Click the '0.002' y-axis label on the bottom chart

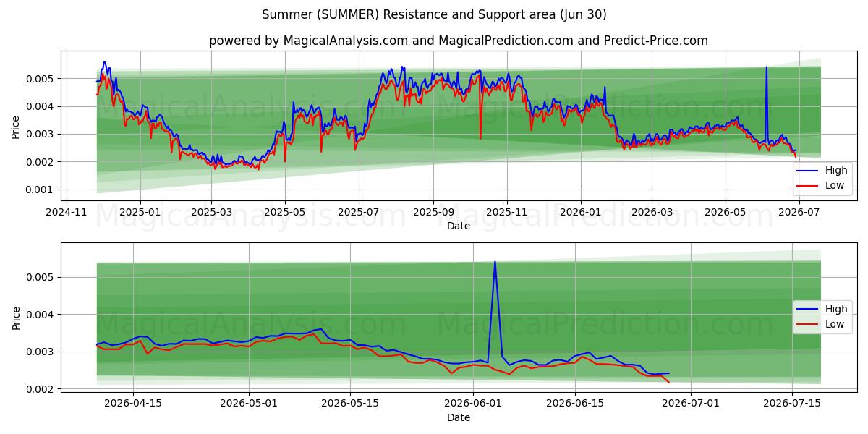(41, 389)
